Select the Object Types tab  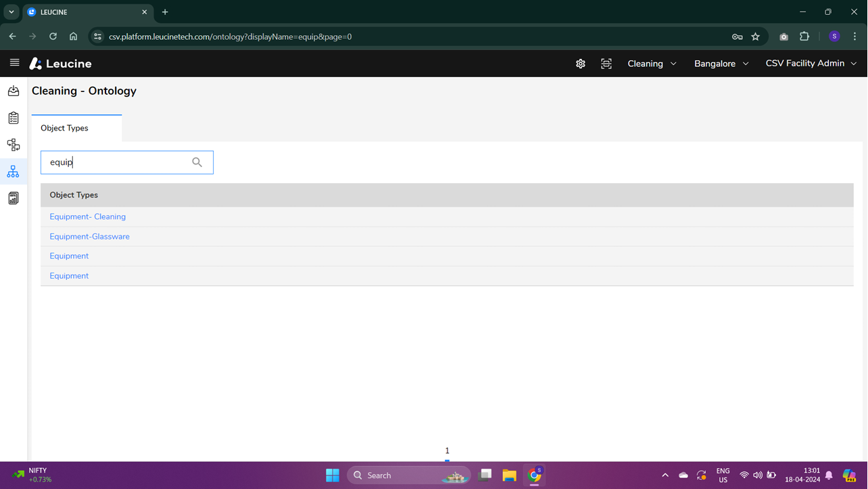[76, 128]
